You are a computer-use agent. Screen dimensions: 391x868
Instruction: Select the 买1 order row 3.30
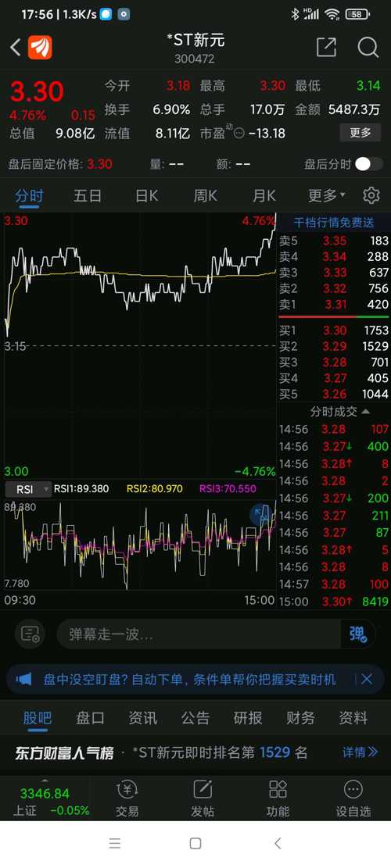coord(333,330)
